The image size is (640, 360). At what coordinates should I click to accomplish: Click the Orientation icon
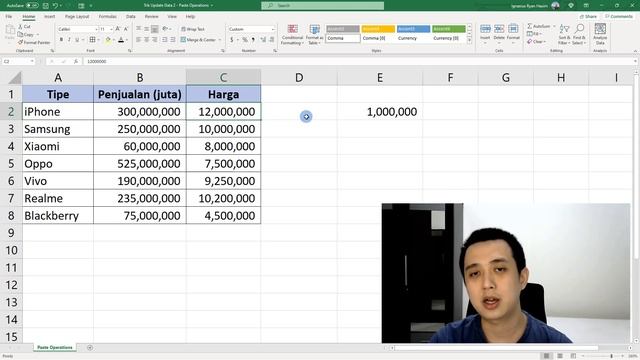tap(165, 29)
